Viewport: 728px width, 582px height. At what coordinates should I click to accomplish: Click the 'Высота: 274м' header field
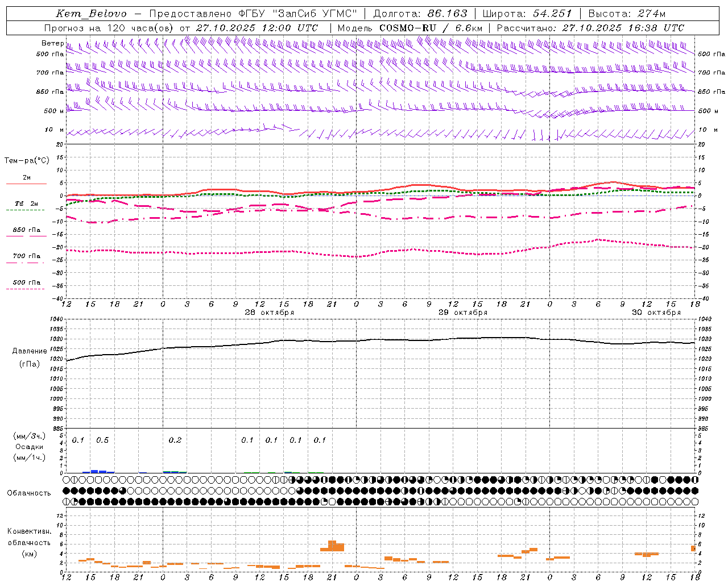pos(627,14)
